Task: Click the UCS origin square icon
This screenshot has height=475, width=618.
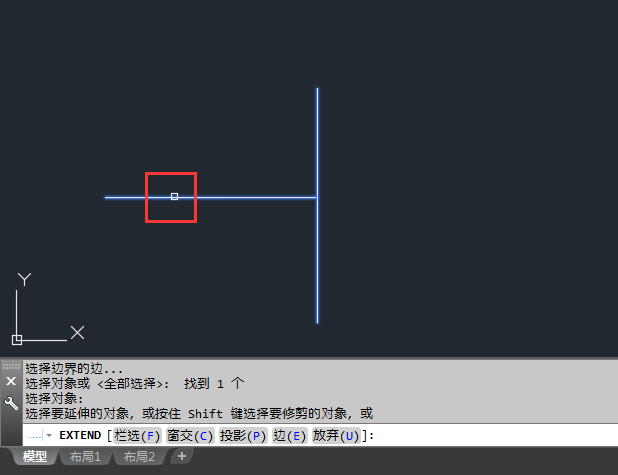Action: click(x=17, y=340)
